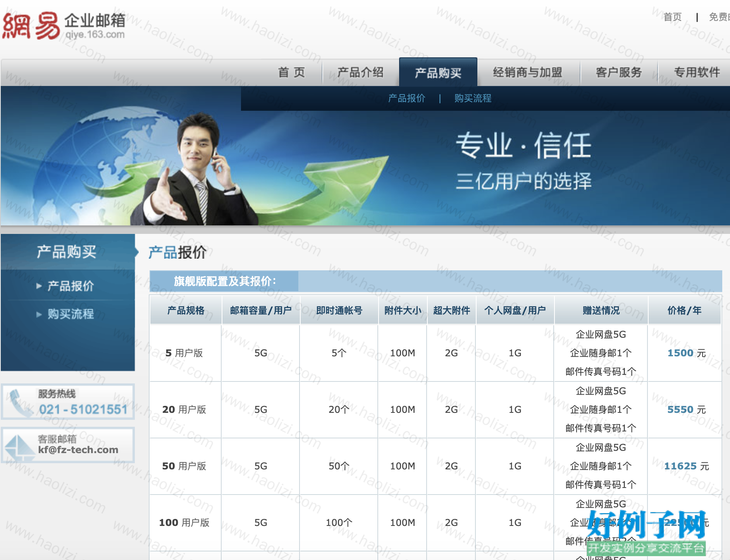This screenshot has width=730, height=560.
Task: Open the 经销商与加盟 navigation tab
Action: point(527,72)
